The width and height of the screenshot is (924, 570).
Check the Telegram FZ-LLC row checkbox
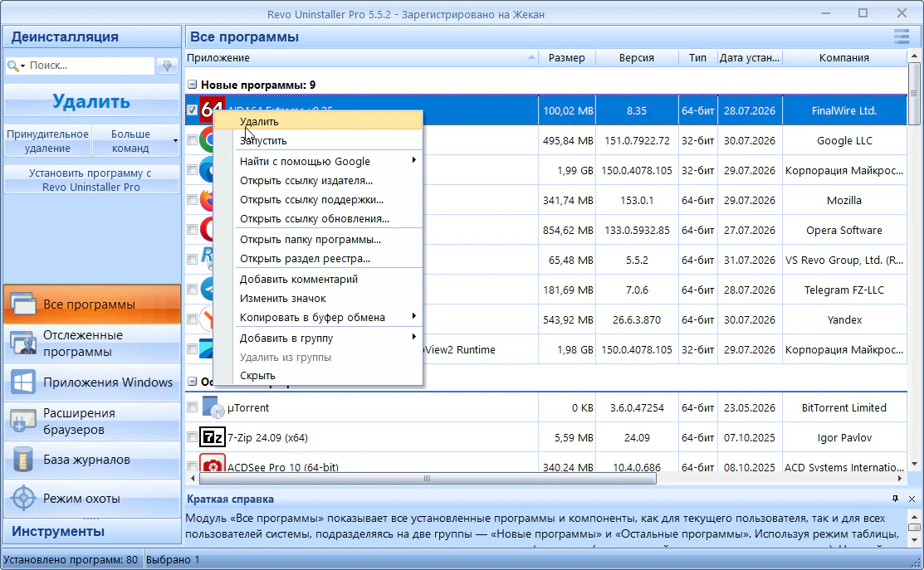click(192, 289)
